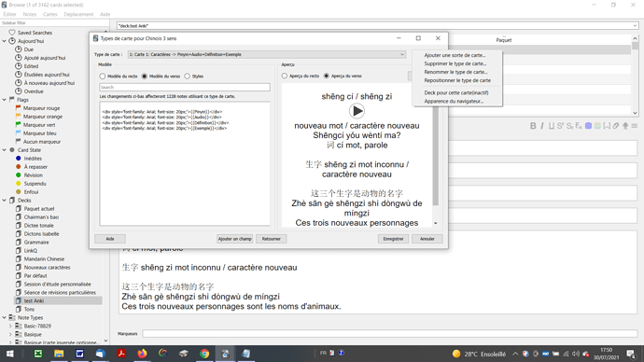Collapse the Flags sidebar group
The image size is (644, 362).
pyautogui.click(x=5, y=100)
